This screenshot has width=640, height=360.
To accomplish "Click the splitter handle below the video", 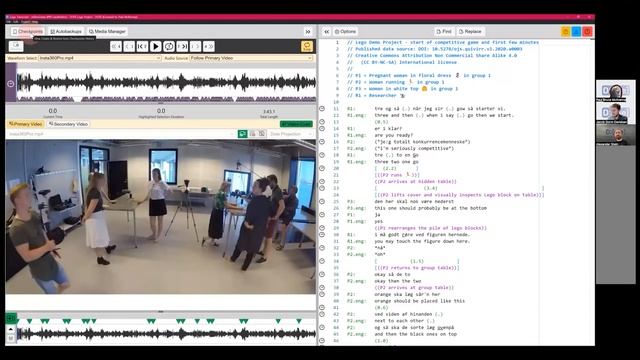I will click(161, 311).
